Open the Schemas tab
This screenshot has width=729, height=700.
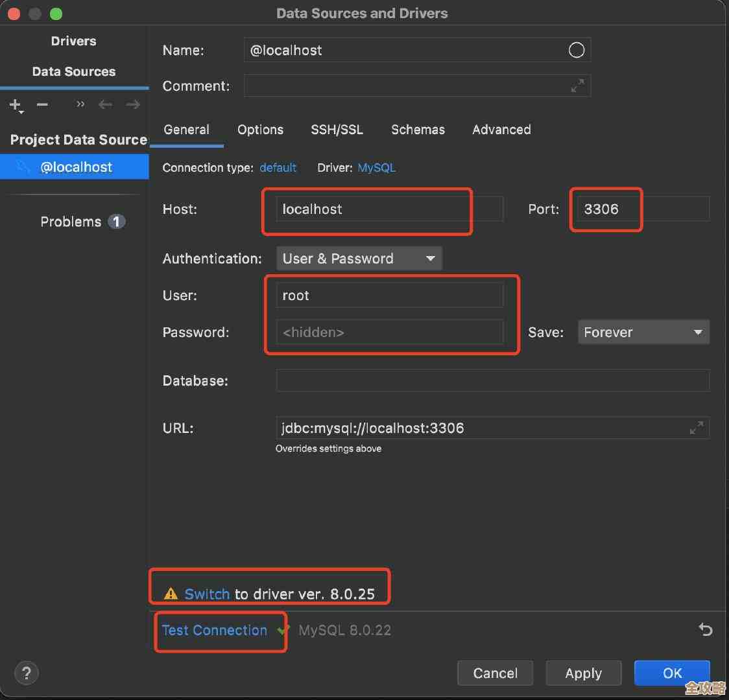coord(418,130)
